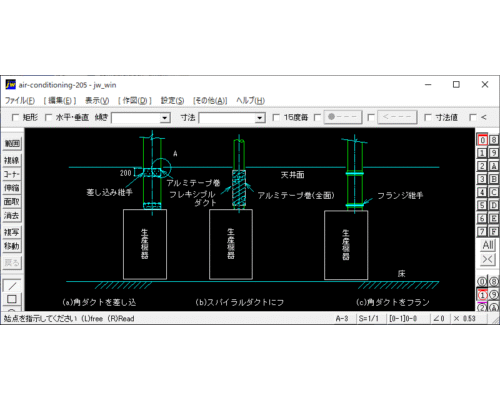Screen dimensions: 500x400
Task: Select circled layer group 9
Action: 494,295
